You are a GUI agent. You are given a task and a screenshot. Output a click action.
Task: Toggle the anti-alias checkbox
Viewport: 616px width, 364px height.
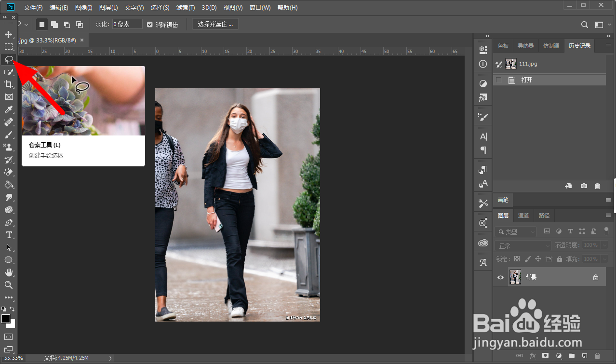tap(149, 24)
